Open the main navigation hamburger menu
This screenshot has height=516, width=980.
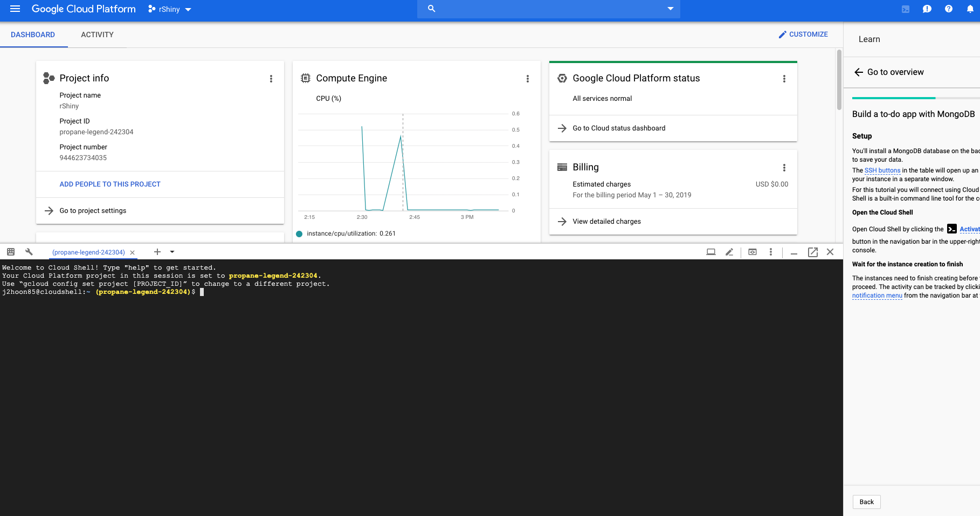[x=15, y=9]
